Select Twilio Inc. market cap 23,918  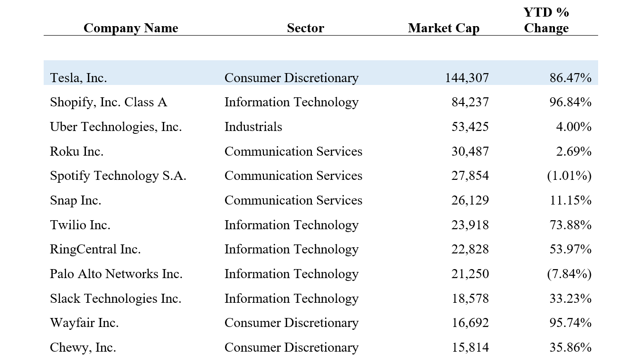pyautogui.click(x=470, y=225)
